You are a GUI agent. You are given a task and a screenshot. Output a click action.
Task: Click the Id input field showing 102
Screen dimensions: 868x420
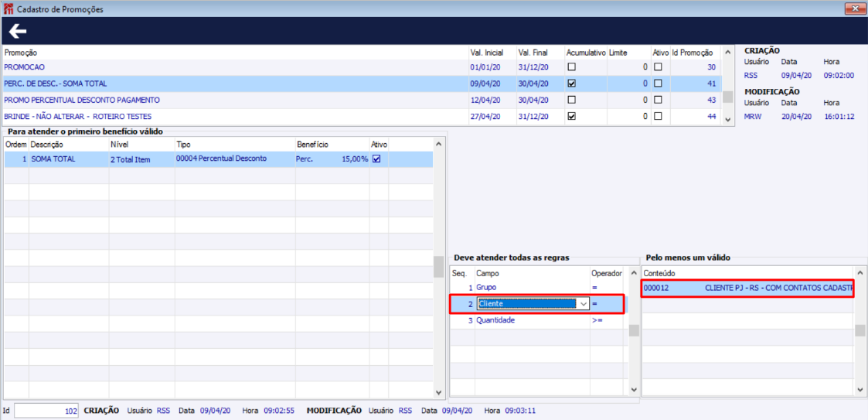coord(46,411)
